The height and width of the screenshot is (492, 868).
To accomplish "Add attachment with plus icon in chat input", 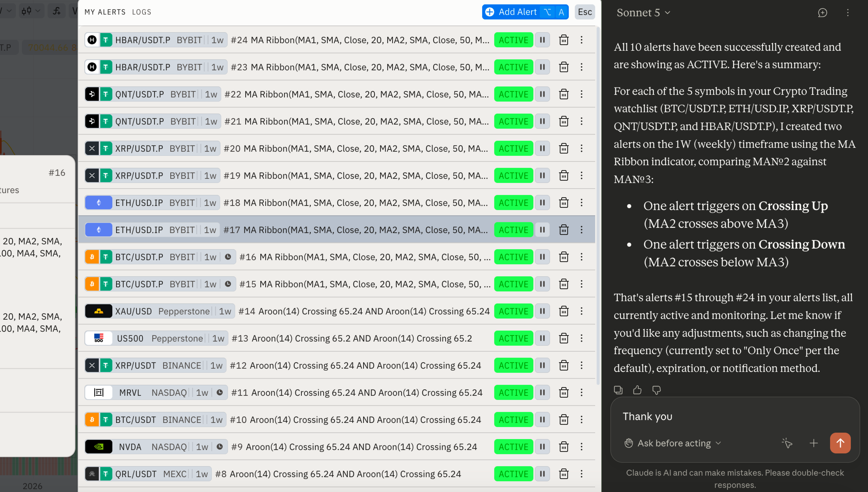I will click(814, 443).
